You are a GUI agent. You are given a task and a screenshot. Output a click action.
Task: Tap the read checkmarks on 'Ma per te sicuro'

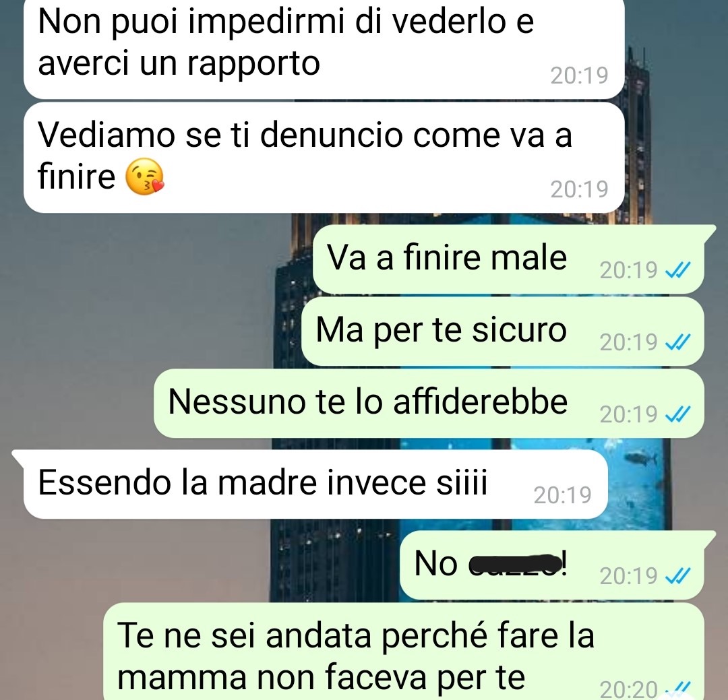coord(678,342)
